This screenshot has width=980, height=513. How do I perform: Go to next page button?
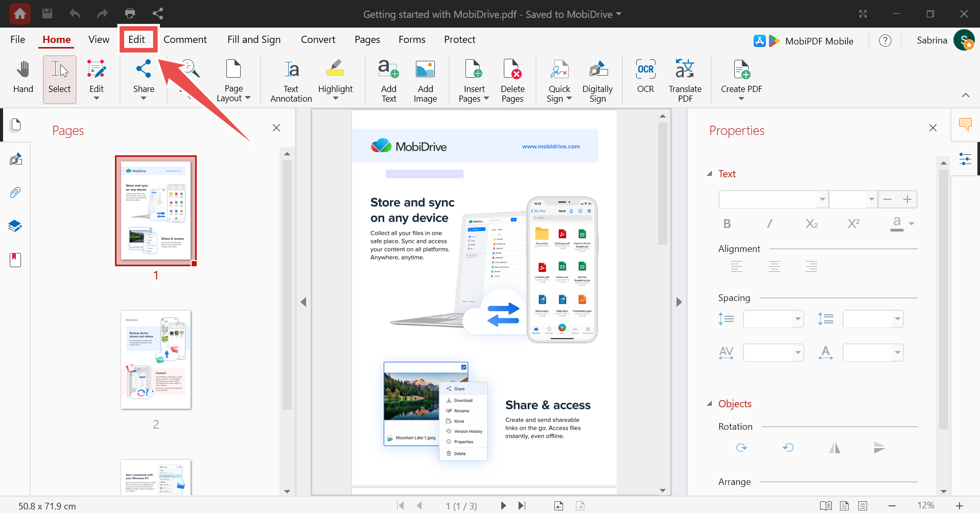pyautogui.click(x=503, y=506)
